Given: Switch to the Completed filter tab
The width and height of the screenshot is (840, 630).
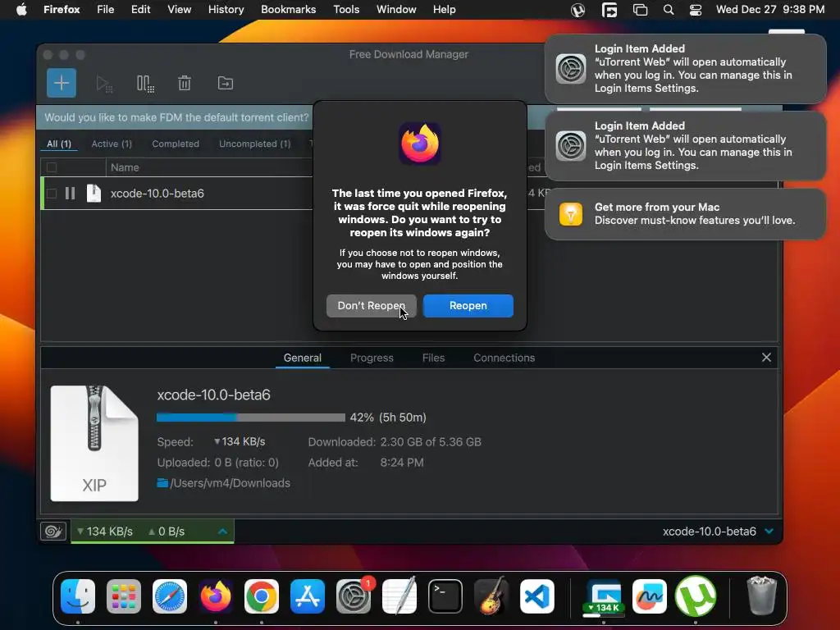Looking at the screenshot, I should (176, 144).
